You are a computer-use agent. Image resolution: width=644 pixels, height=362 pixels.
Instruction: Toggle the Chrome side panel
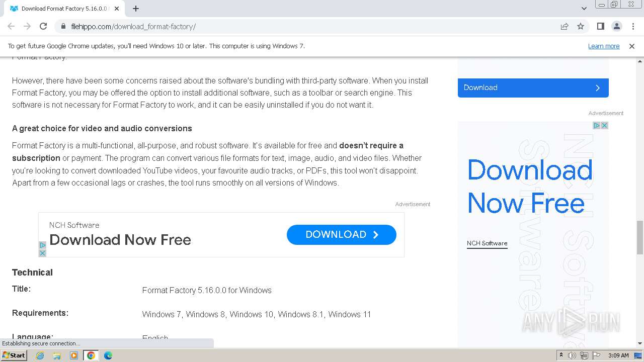[600, 26]
